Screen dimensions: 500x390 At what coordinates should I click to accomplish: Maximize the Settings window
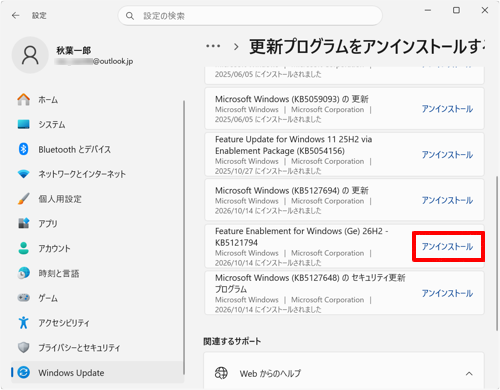456,10
